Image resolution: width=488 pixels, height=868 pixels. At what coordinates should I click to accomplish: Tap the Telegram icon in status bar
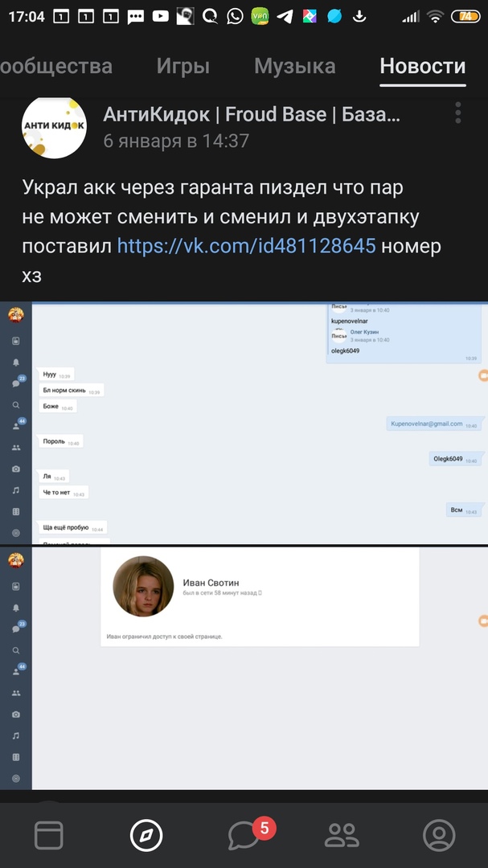285,17
